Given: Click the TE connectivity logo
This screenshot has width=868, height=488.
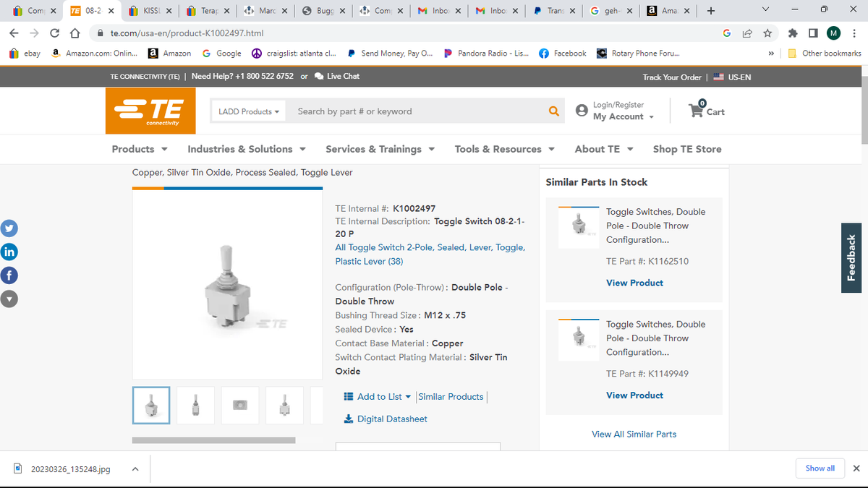Looking at the screenshot, I should 150,111.
